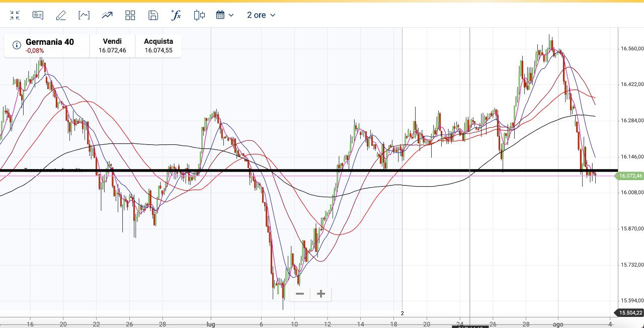Click the Germania 40 info icon
Image resolution: width=644 pixels, height=328 pixels.
pos(17,46)
